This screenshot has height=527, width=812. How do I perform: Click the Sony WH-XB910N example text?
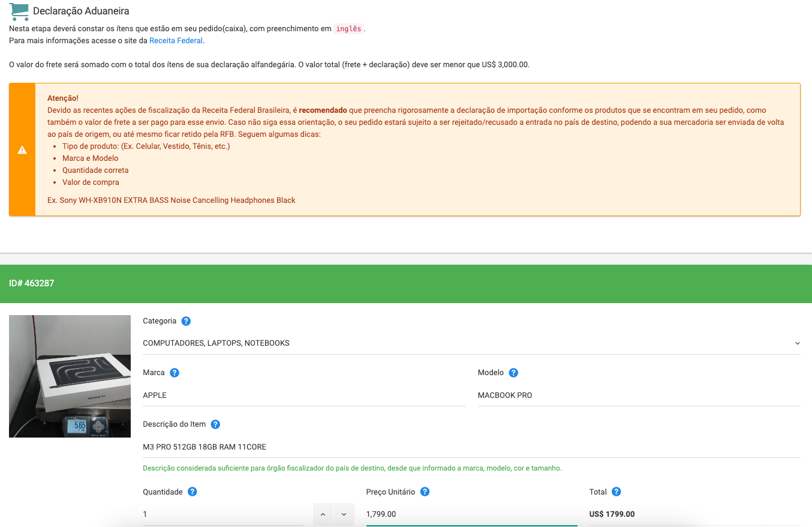point(172,200)
